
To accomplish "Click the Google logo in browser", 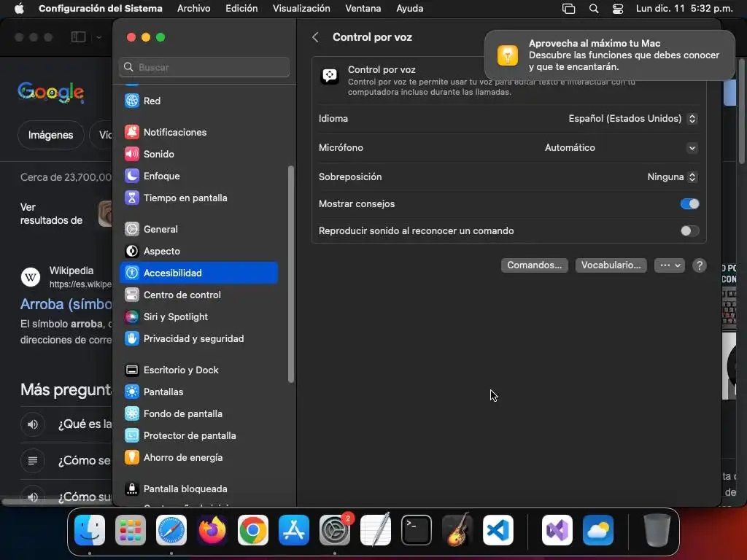I will tap(51, 92).
